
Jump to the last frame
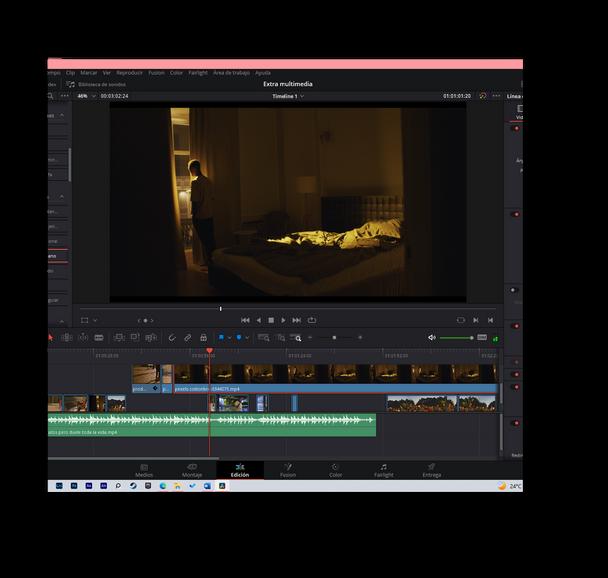click(297, 320)
